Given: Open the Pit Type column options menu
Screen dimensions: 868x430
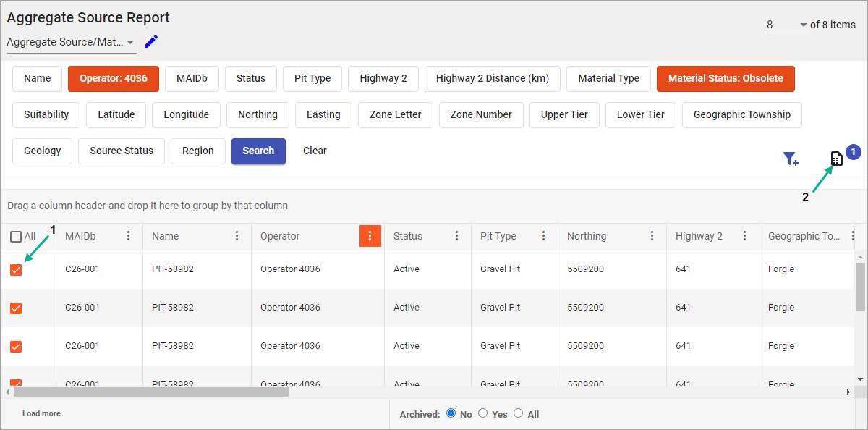Looking at the screenshot, I should pyautogui.click(x=544, y=236).
